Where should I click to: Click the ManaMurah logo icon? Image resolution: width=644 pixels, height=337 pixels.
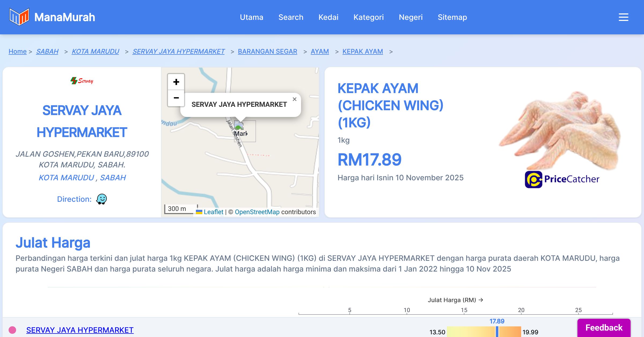click(x=19, y=17)
